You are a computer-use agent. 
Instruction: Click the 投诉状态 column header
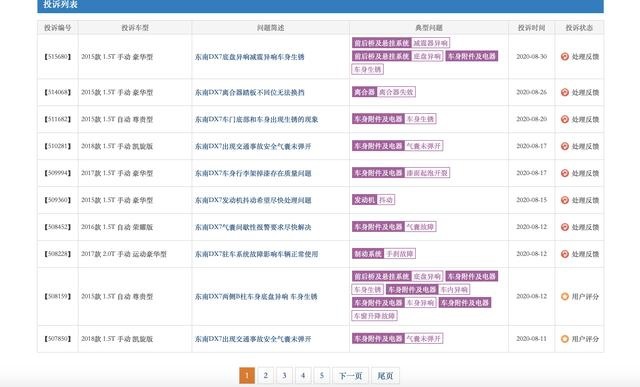coord(579,28)
